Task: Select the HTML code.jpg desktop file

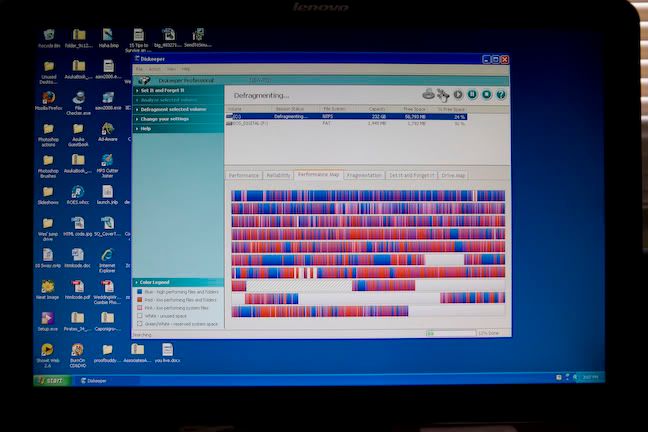Action: coord(78,227)
